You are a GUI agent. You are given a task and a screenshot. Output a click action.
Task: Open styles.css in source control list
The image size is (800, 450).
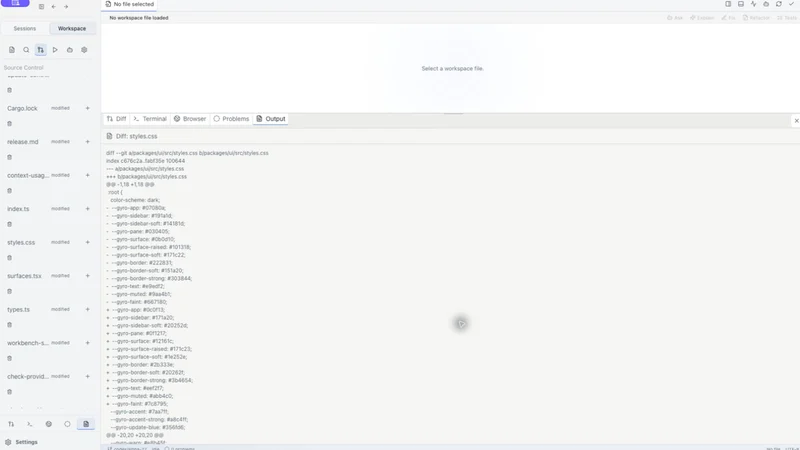[x=21, y=242]
